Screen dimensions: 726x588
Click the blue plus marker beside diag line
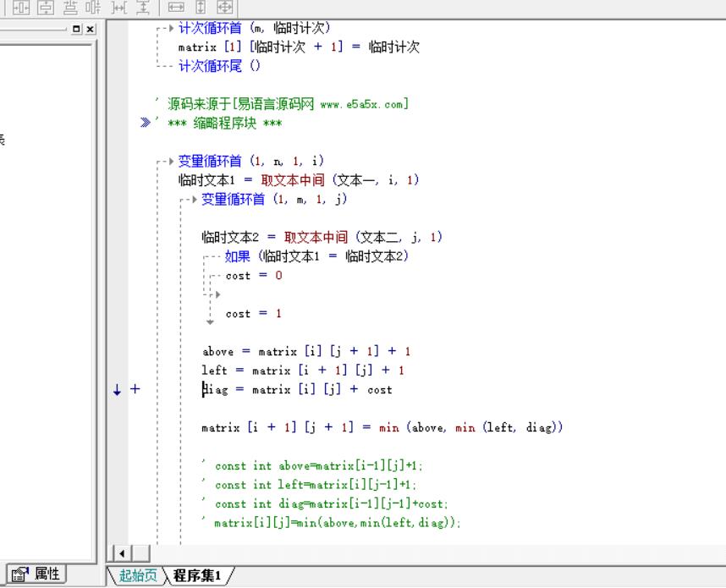[135, 389]
